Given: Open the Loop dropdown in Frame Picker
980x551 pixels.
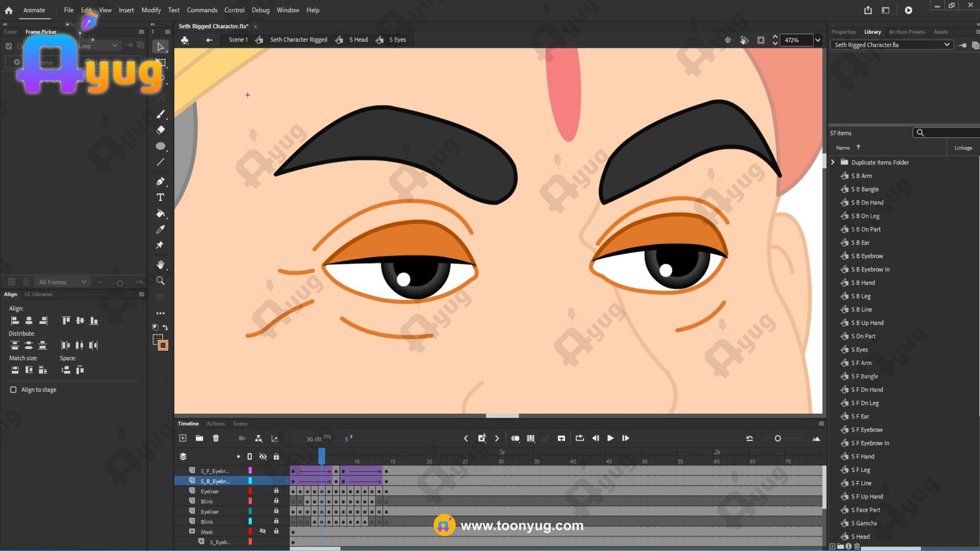Looking at the screenshot, I should (98, 46).
